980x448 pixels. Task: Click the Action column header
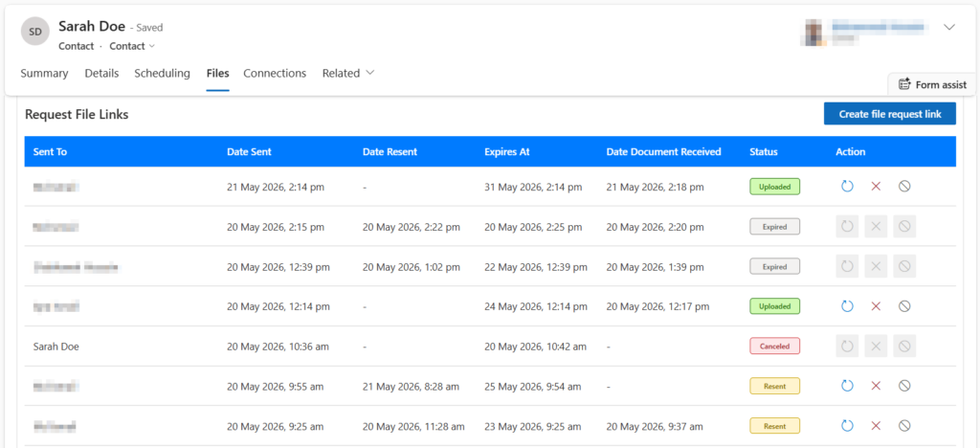click(x=851, y=152)
